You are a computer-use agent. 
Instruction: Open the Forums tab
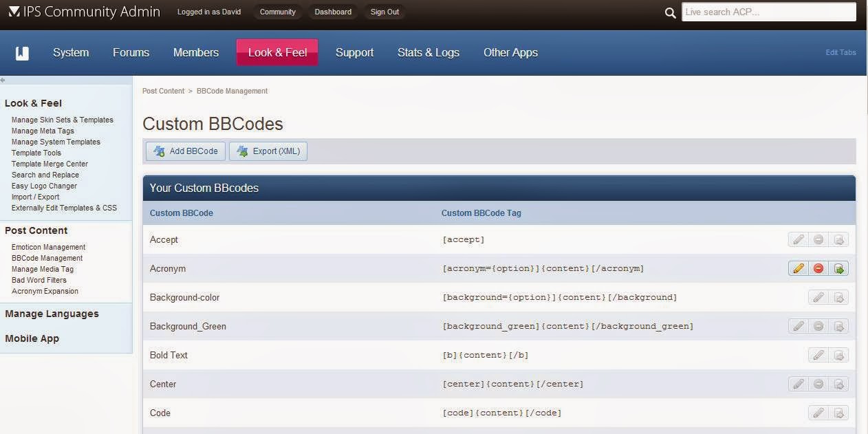pyautogui.click(x=131, y=52)
